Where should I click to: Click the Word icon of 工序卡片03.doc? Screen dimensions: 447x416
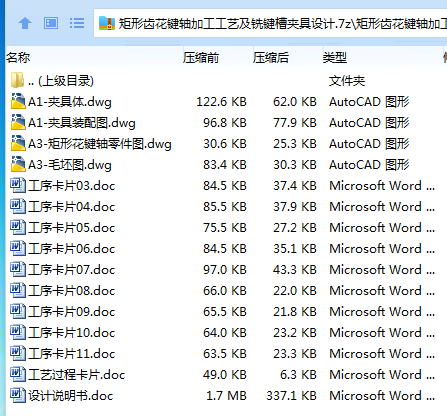18,185
